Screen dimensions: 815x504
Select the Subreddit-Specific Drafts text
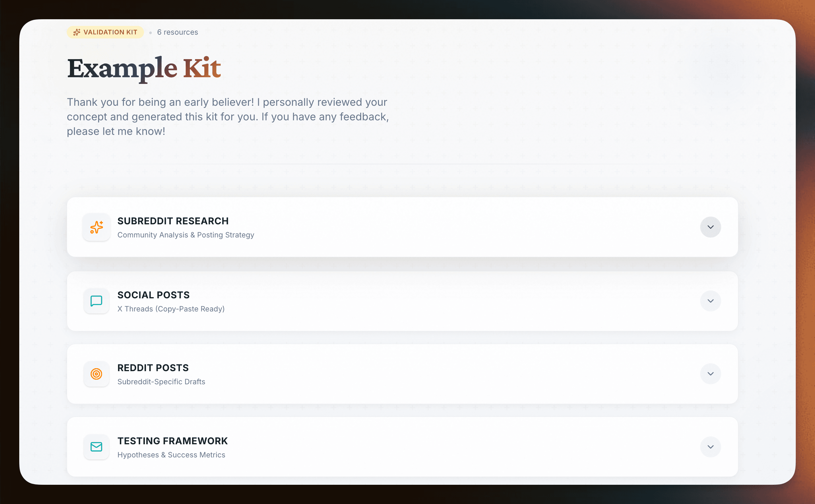161,382
